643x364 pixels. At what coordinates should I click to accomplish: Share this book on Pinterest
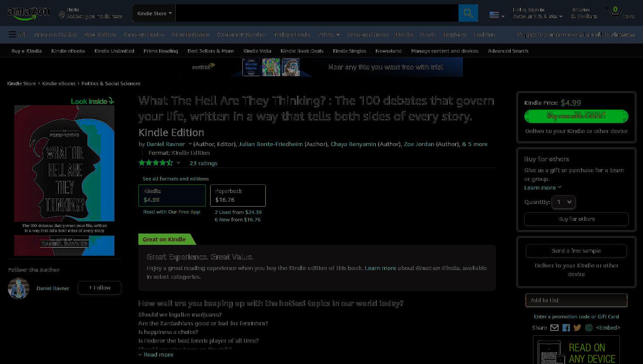coord(589,328)
